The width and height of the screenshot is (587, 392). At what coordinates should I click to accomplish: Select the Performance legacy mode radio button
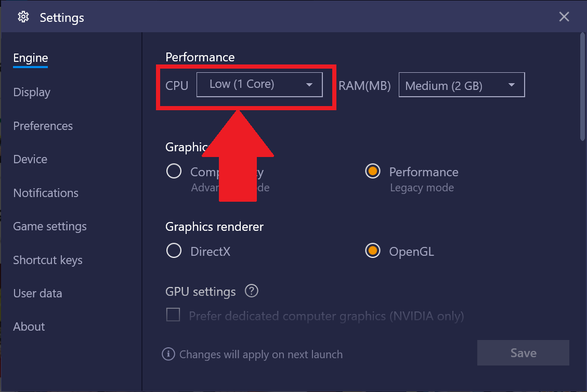pyautogui.click(x=372, y=172)
